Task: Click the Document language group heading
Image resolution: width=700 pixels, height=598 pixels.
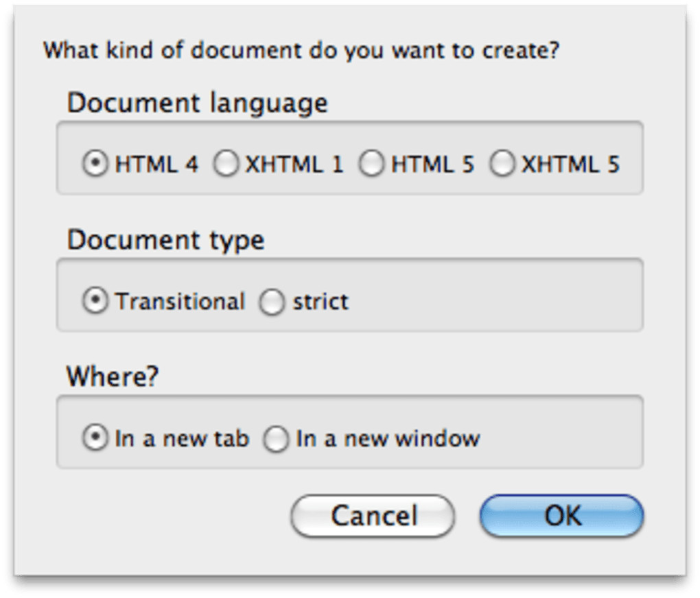Action: 198,104
